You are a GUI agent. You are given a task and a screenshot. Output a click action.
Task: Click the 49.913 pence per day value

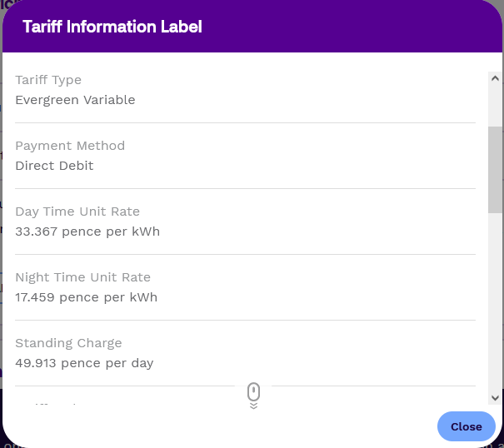click(x=84, y=363)
